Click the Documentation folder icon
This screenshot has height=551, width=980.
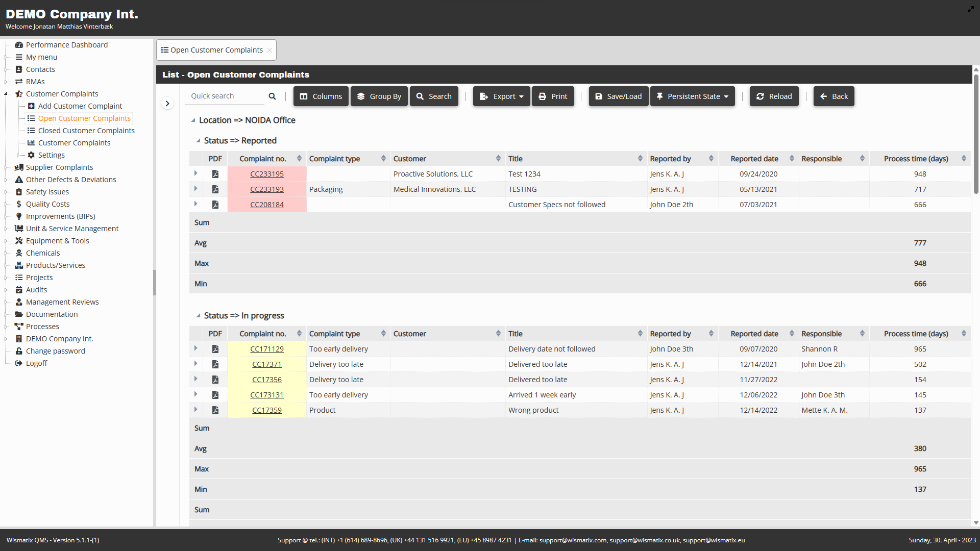click(x=19, y=314)
